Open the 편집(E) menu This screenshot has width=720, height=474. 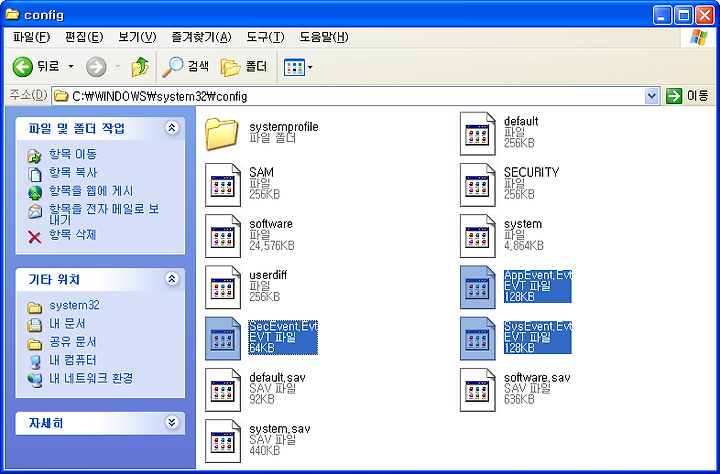click(84, 37)
